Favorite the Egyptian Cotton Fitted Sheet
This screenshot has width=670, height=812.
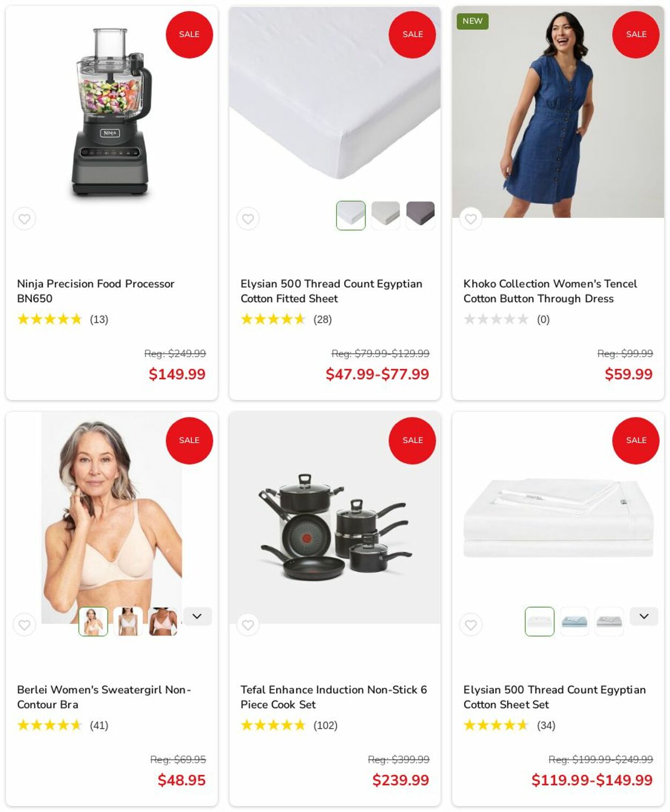tap(248, 219)
